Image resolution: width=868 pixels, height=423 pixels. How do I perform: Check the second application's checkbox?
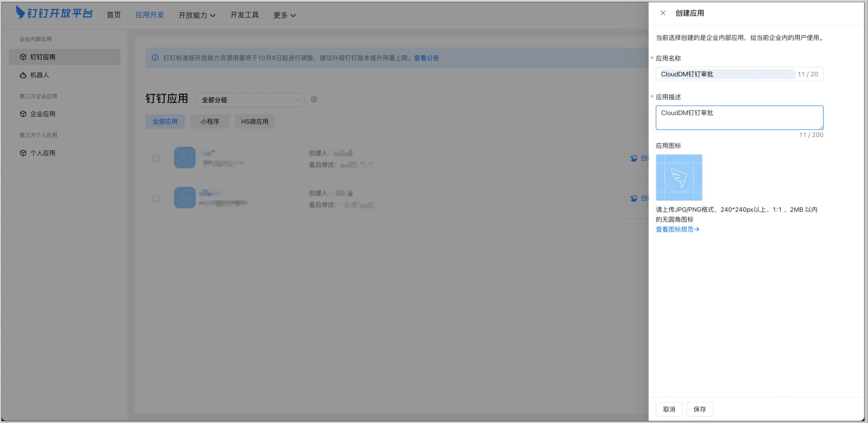click(x=156, y=199)
